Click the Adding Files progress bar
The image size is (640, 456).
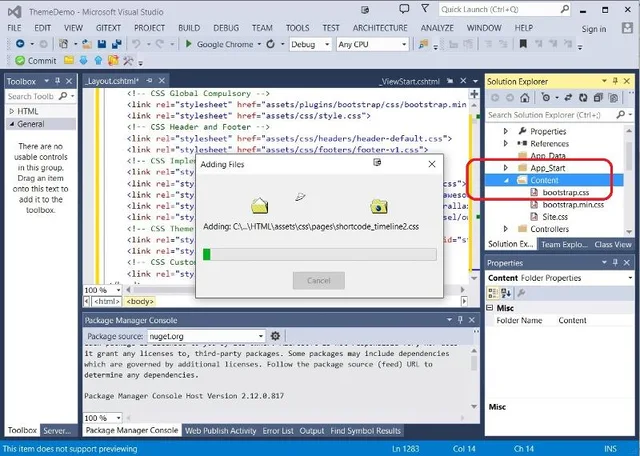pos(320,254)
